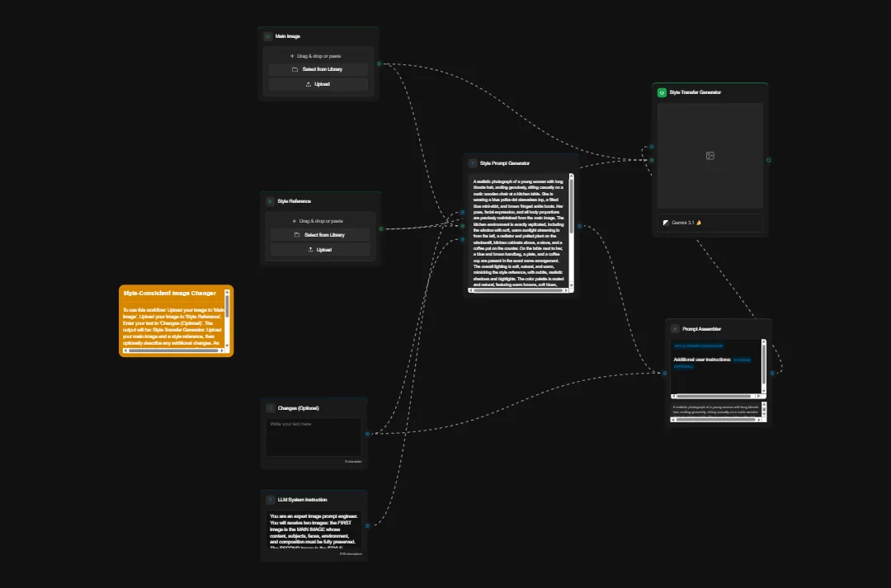Click the Prompt Assembler horizontal scrollbar
Image resolution: width=891 pixels, height=588 pixels.
pyautogui.click(x=714, y=395)
